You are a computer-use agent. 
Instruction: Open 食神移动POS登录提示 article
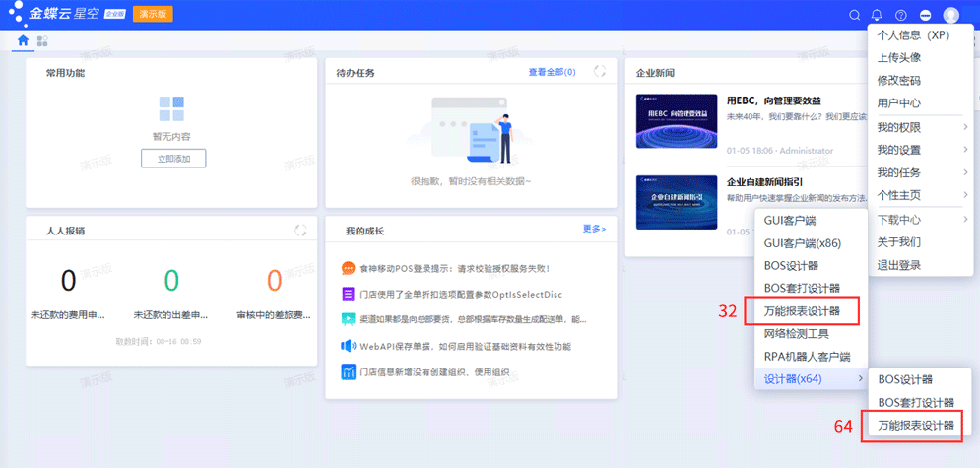tap(454, 269)
